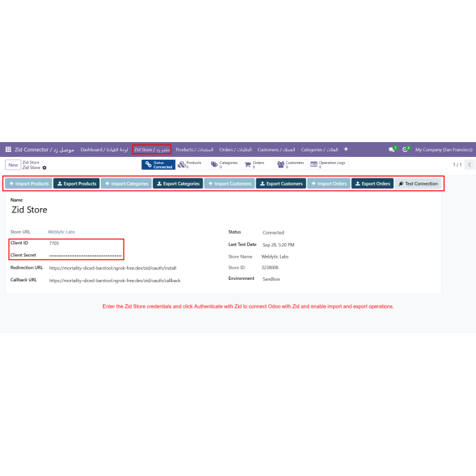Click the Connected status value
The height and width of the screenshot is (476, 476).
point(274,232)
